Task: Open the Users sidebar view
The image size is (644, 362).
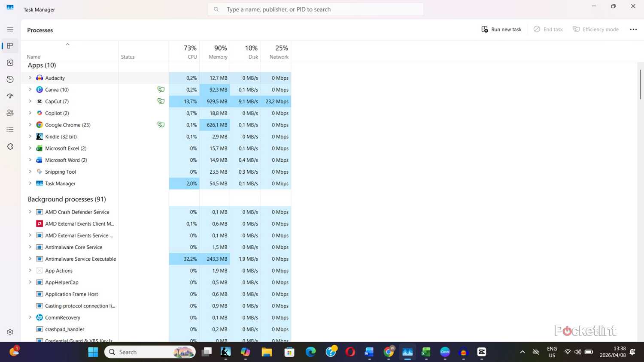Action: (10, 113)
